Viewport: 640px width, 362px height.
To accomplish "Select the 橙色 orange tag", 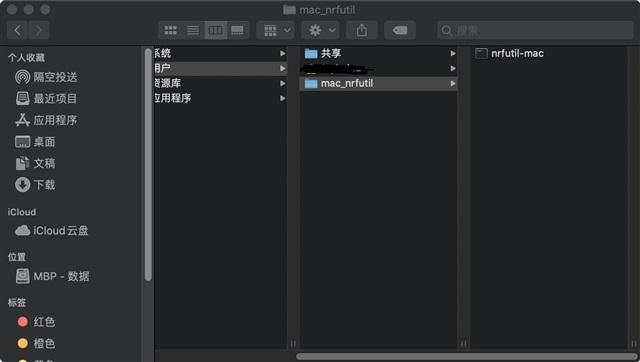I will pyautogui.click(x=36, y=343).
